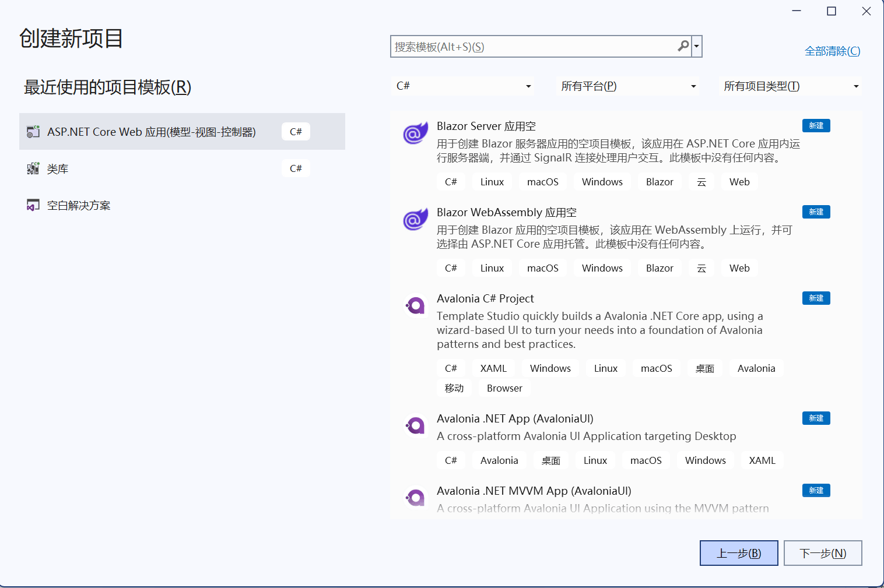Select the Blazor Server 应用空 title
The width and height of the screenshot is (884, 588).
(x=486, y=126)
